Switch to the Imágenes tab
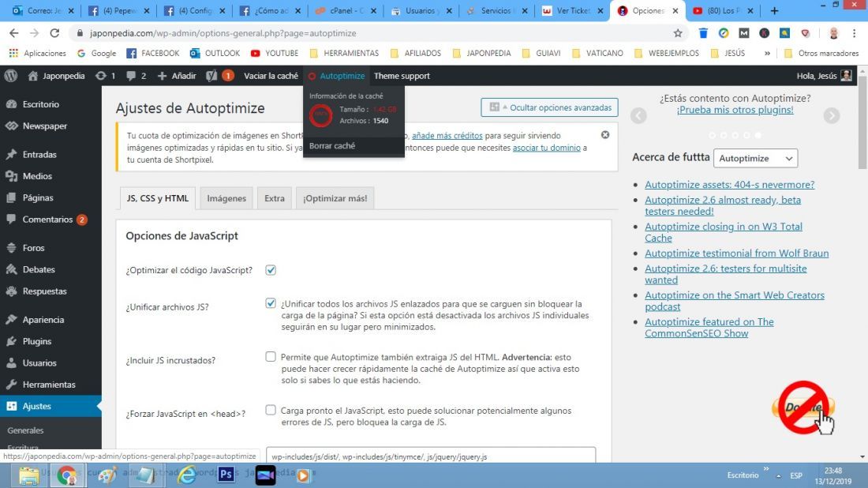The width and height of the screenshot is (868, 488). click(x=226, y=198)
